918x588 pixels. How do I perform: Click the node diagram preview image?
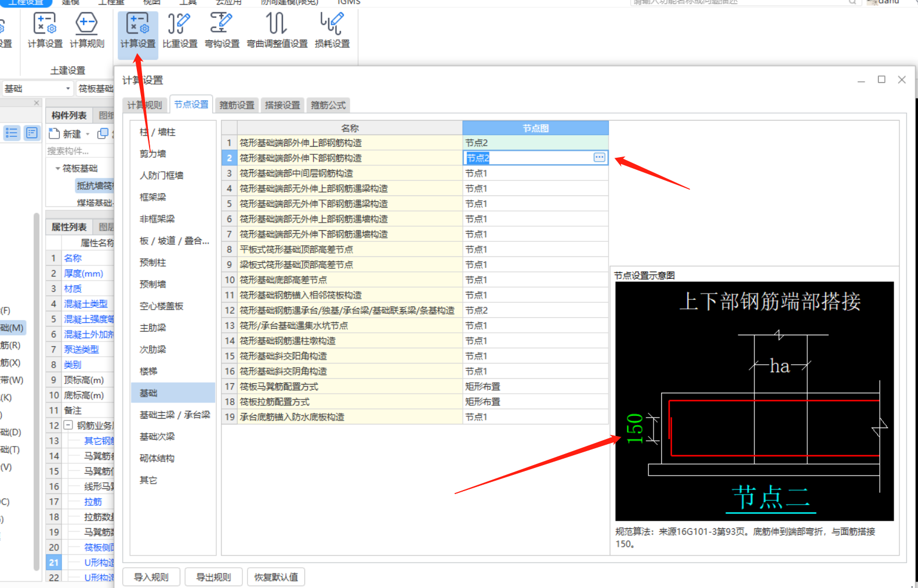[x=754, y=401]
